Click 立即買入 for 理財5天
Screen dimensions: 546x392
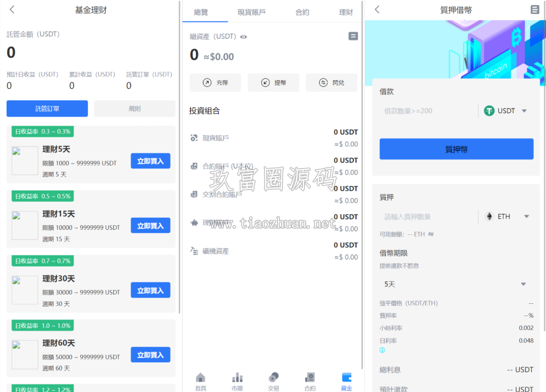pos(151,161)
